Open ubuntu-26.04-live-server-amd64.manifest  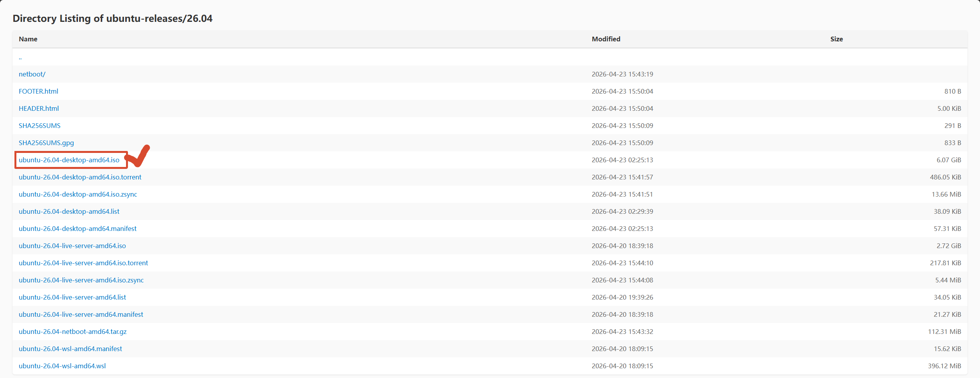(x=81, y=314)
